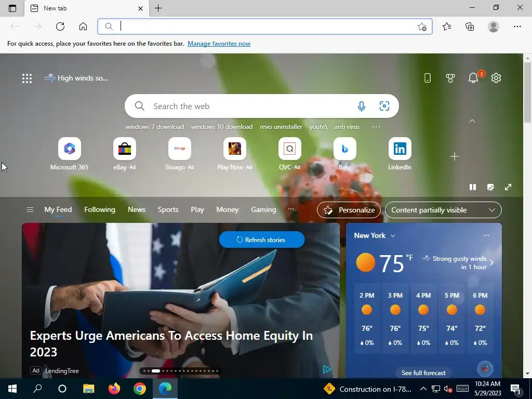Search suggestion revo uninstaller

tap(281, 127)
